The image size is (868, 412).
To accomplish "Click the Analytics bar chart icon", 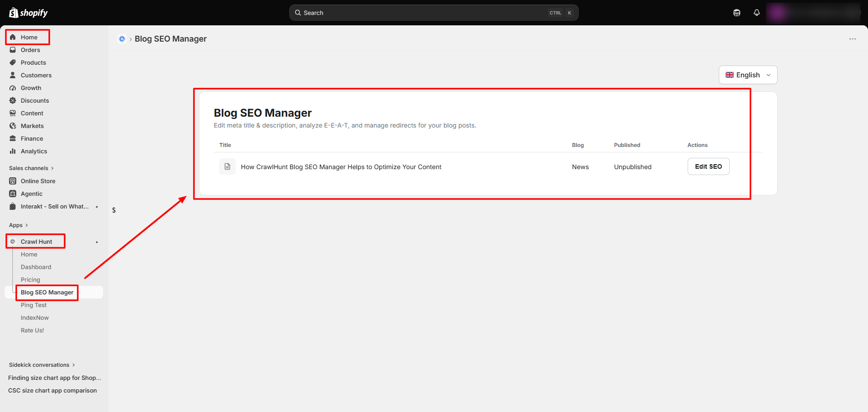I will click(13, 151).
